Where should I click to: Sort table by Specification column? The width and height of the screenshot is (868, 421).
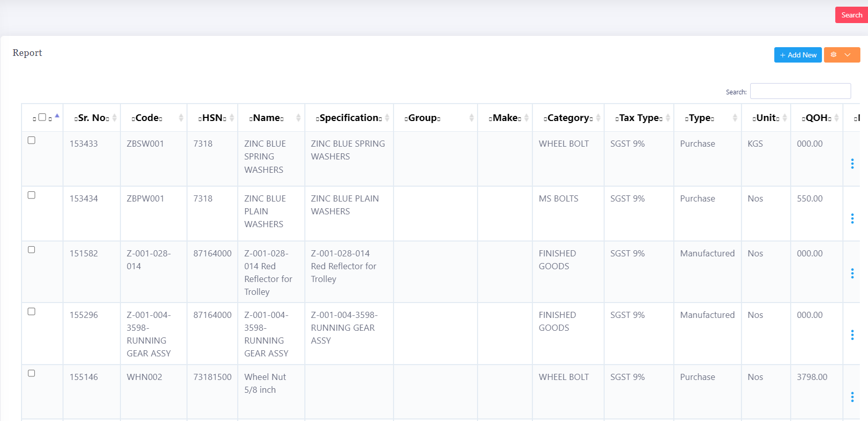349,118
